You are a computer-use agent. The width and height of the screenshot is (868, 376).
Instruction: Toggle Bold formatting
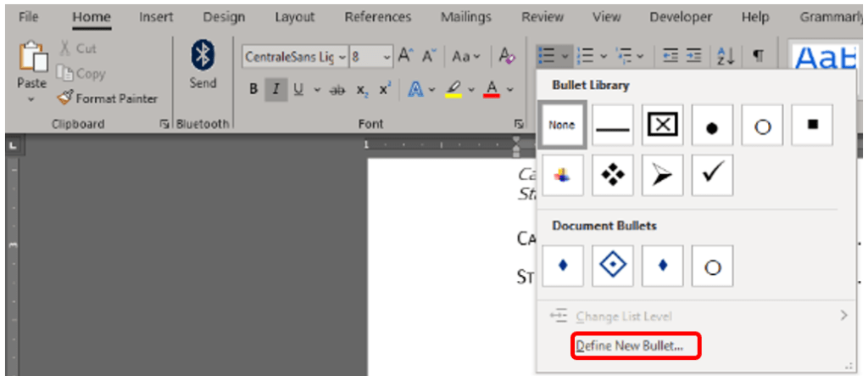point(253,89)
